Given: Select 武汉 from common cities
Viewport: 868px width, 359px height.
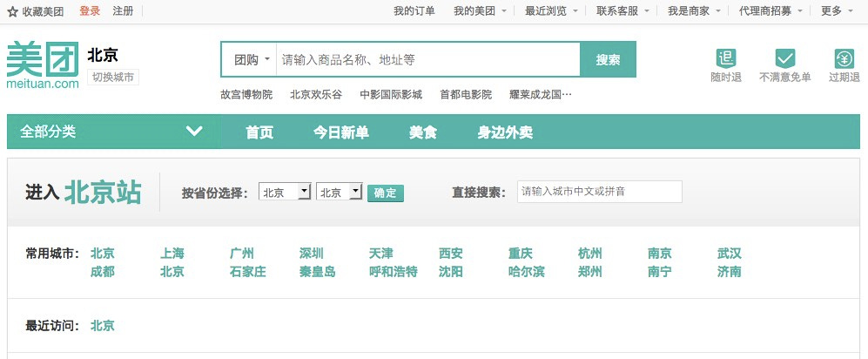Looking at the screenshot, I should tap(730, 254).
